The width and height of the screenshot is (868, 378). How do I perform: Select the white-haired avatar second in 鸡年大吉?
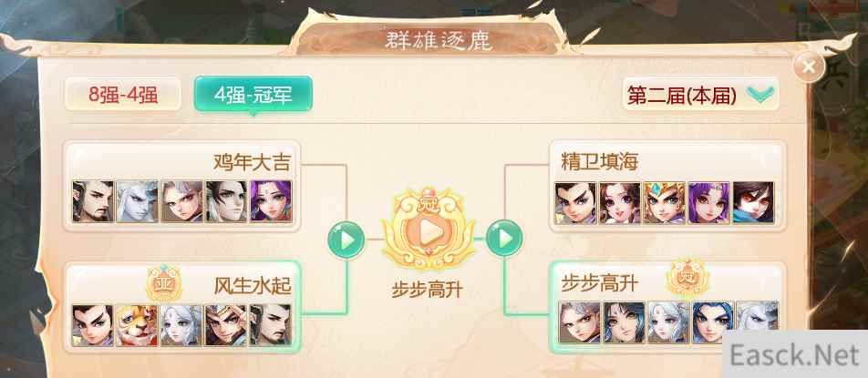[x=138, y=201]
